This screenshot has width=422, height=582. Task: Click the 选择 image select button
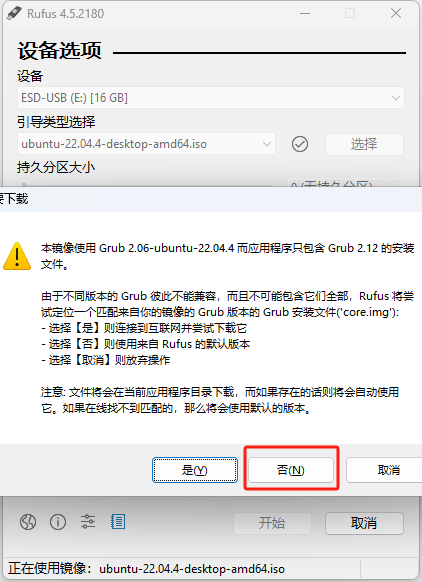364,144
